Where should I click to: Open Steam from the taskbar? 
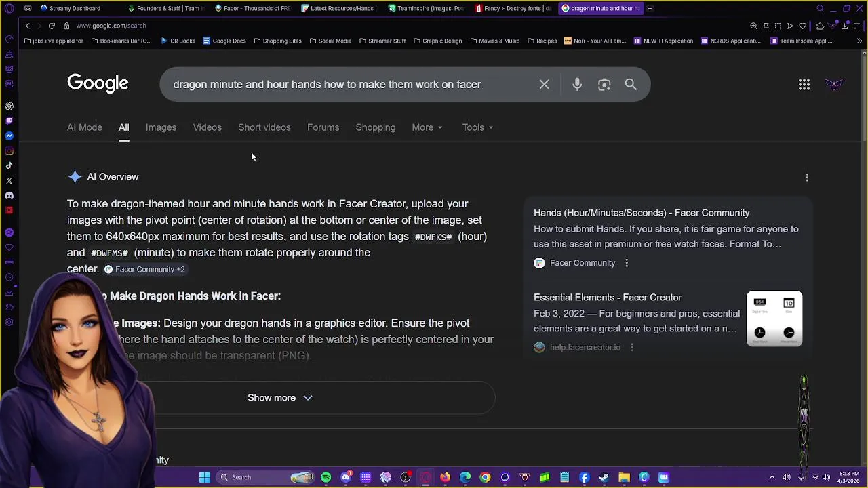604,477
